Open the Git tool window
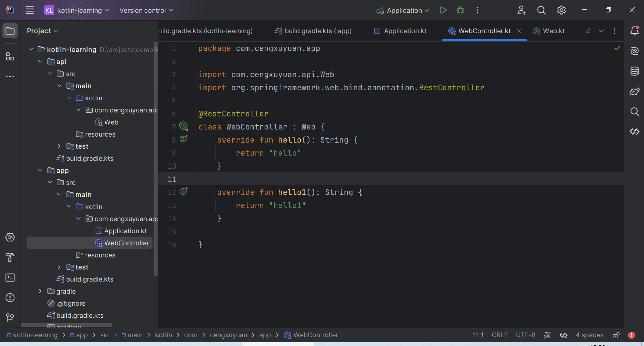The width and height of the screenshot is (644, 346). (10, 317)
